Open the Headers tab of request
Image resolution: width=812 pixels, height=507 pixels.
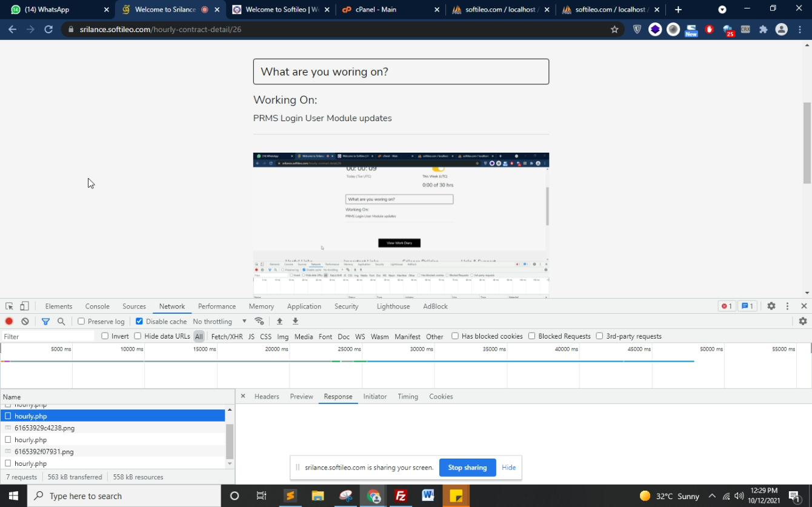267,397
